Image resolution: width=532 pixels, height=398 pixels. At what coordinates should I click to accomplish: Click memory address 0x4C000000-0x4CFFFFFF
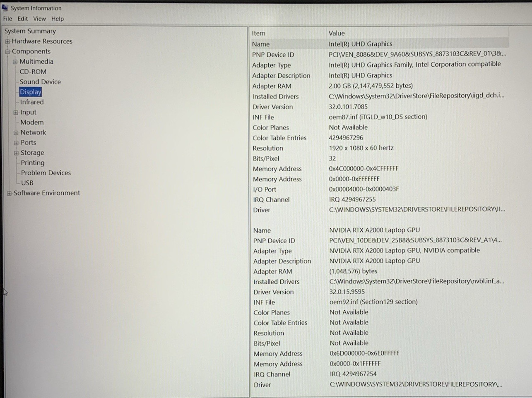pyautogui.click(x=364, y=169)
